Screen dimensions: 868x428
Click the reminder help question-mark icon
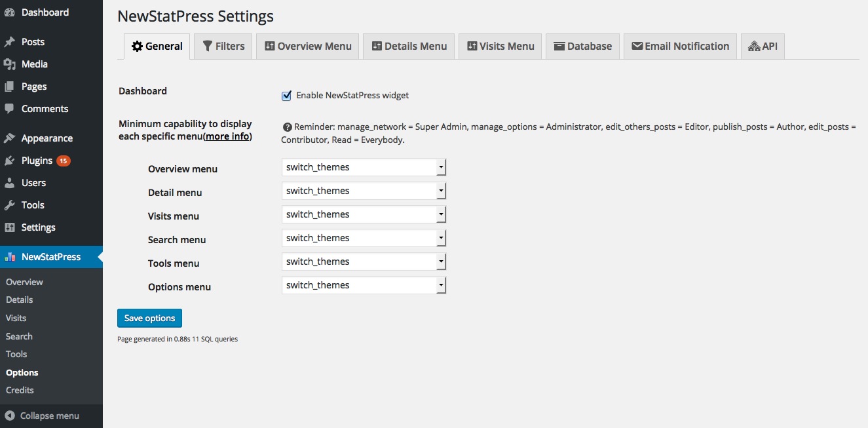coord(286,127)
